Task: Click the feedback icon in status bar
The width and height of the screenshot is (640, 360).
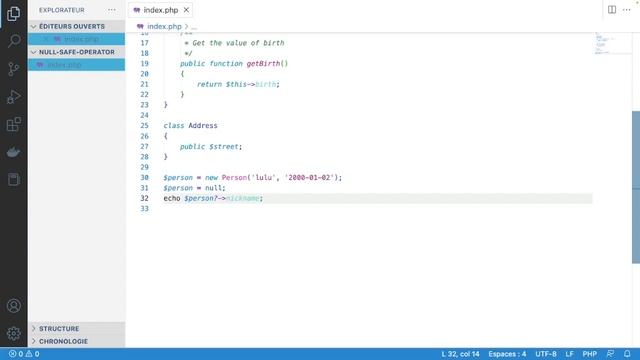Action: [x=610, y=354]
